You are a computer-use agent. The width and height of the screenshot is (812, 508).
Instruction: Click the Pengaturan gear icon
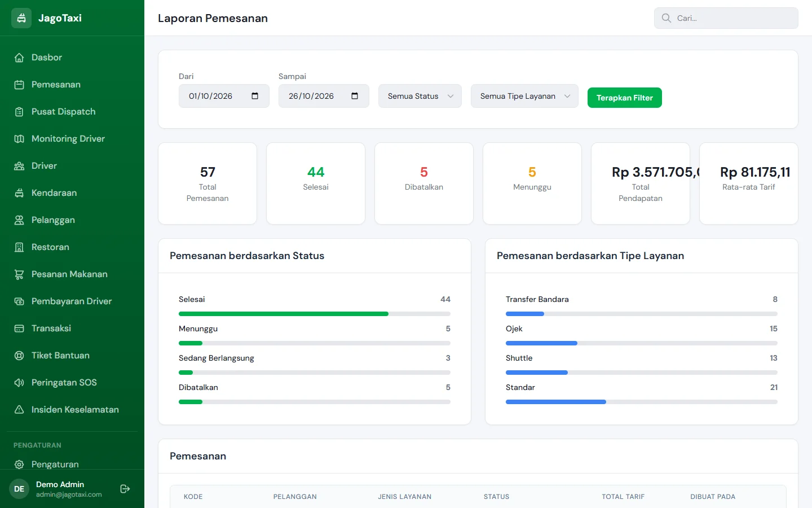19,465
